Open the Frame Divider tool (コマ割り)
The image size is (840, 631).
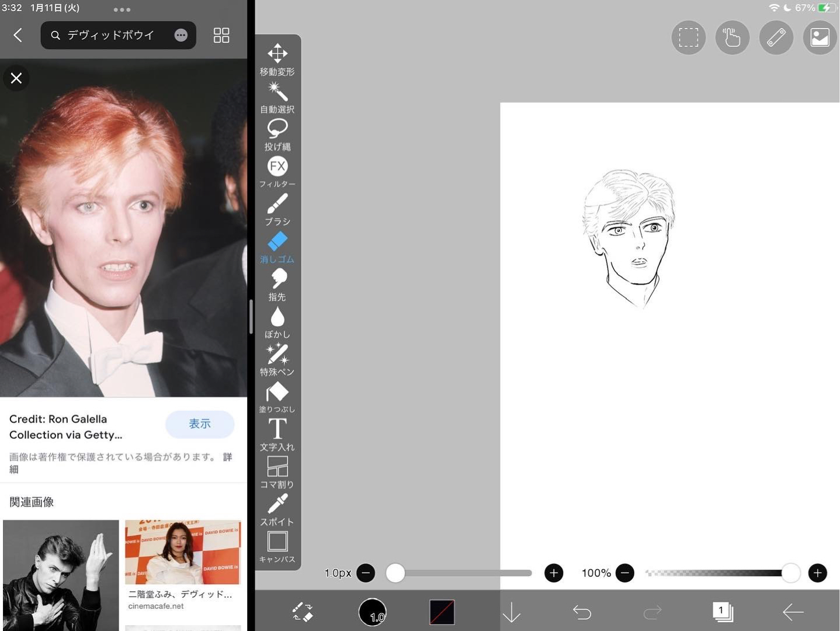277,472
